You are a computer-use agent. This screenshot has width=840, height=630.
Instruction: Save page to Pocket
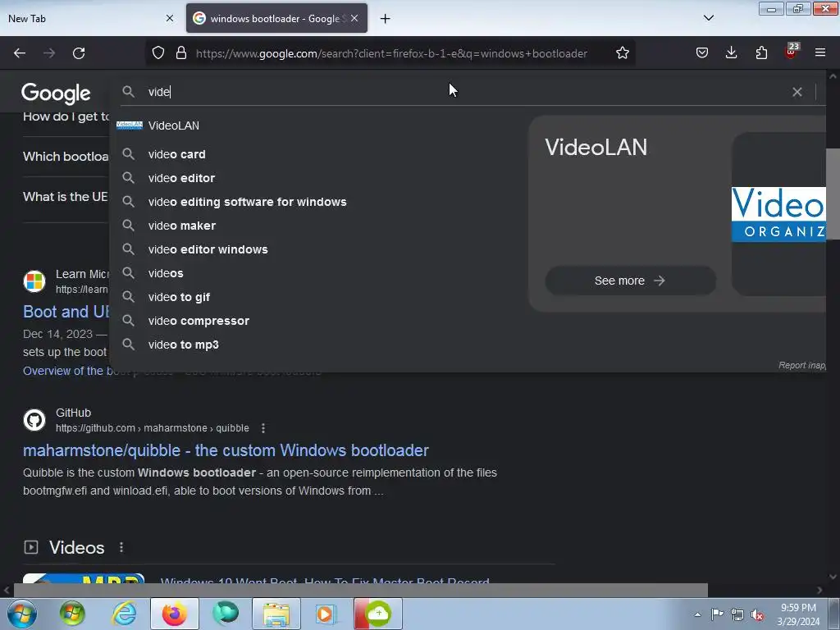(702, 53)
